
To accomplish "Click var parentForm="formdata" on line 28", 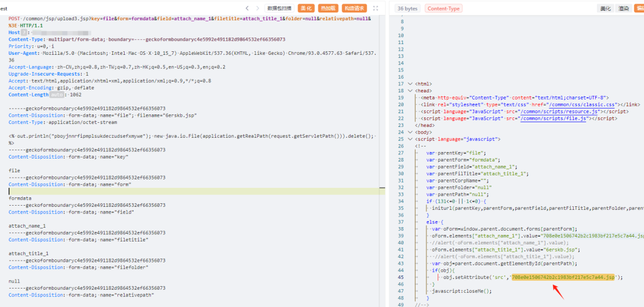I will 463,160.
